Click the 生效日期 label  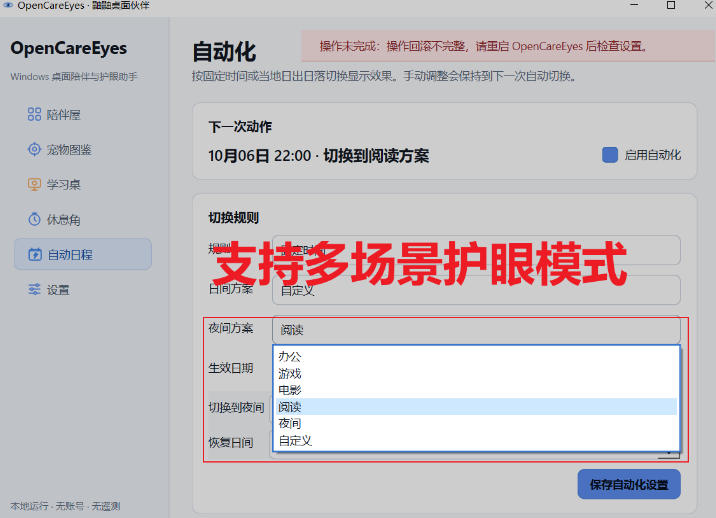pos(231,368)
